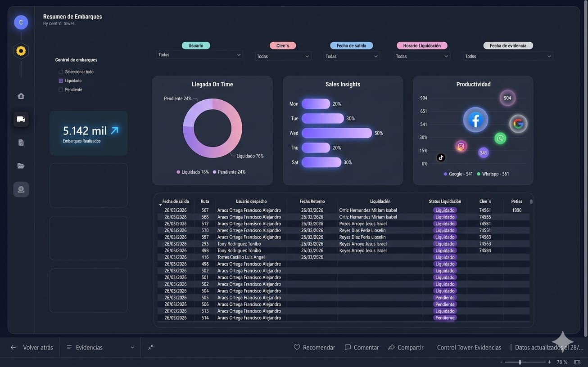Expand the Horario Liquidación dropdown
588x367 pixels.
pyautogui.click(x=421, y=56)
